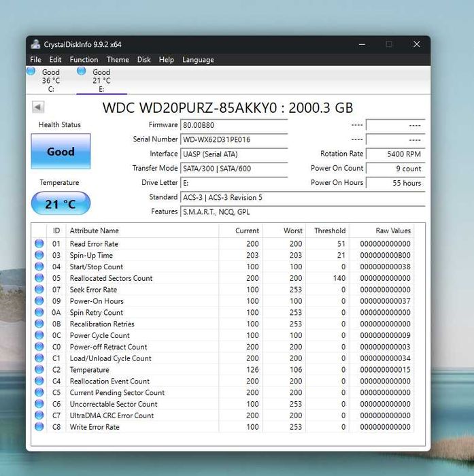
Task: Click the Threshold column header
Action: tap(327, 231)
